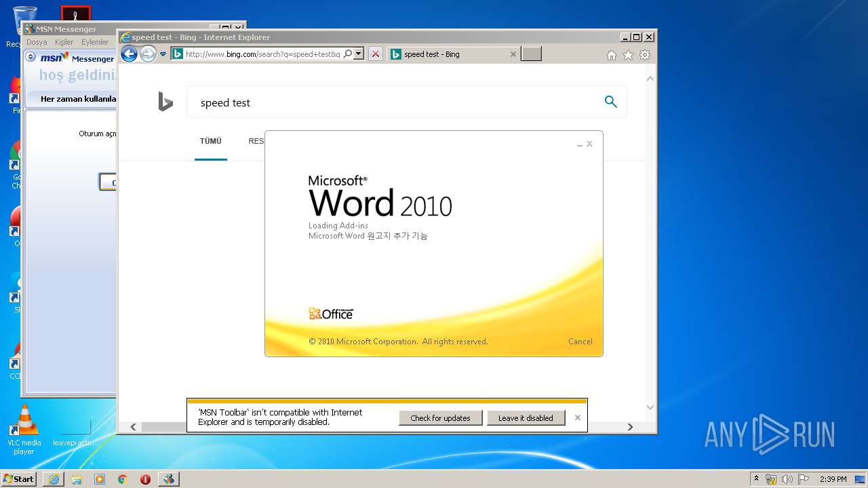The height and width of the screenshot is (488, 868).
Task: Click the Internet Explorer address bar URL
Action: [x=262, y=54]
